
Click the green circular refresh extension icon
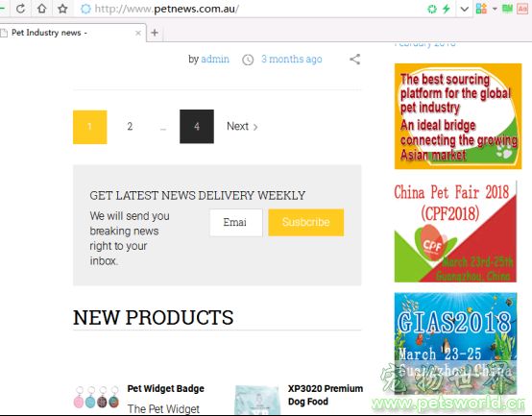click(432, 9)
